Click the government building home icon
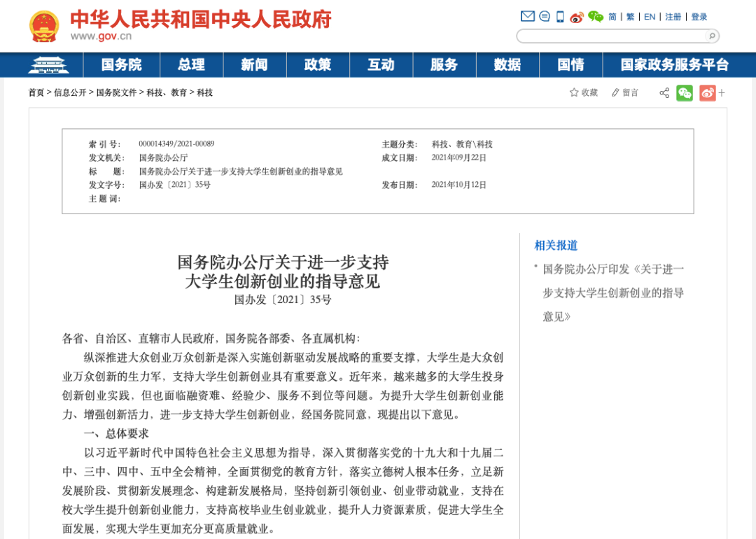The width and height of the screenshot is (756, 539). 48,65
